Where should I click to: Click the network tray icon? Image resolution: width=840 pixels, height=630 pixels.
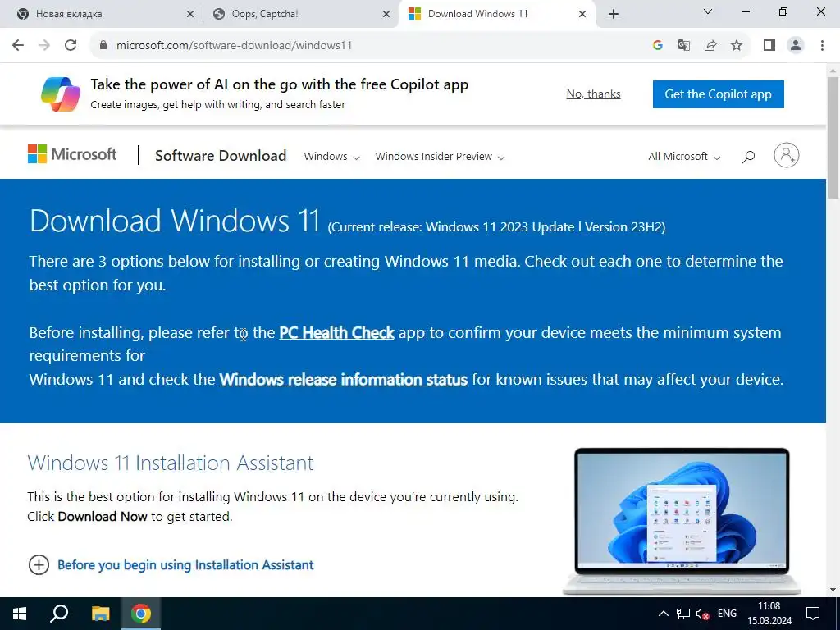683,614
